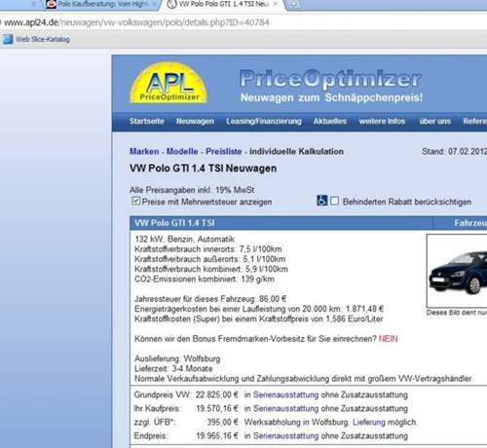This screenshot has height=448, width=487.
Task: Switch to the Polo Kaufberatung browser tab
Action: (101, 4)
